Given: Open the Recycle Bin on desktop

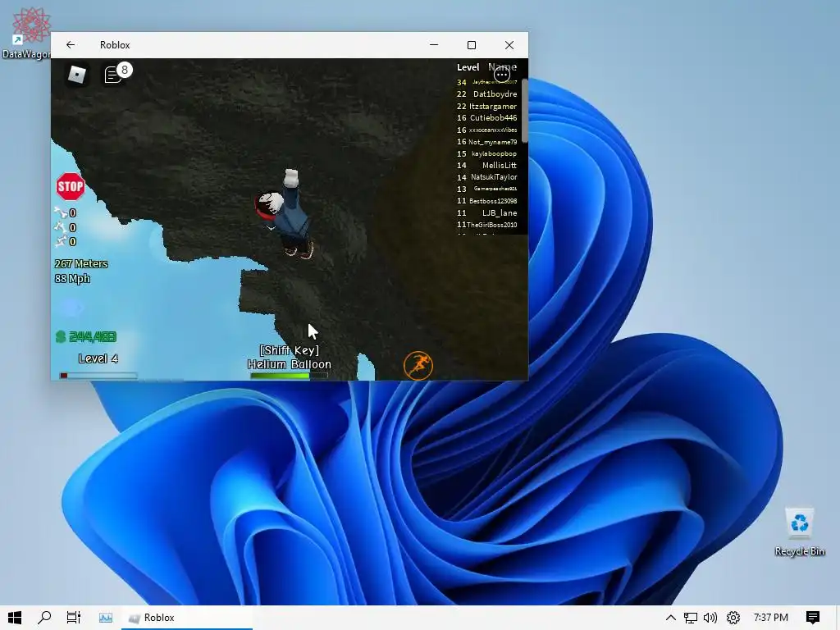Looking at the screenshot, I should click(x=799, y=532).
